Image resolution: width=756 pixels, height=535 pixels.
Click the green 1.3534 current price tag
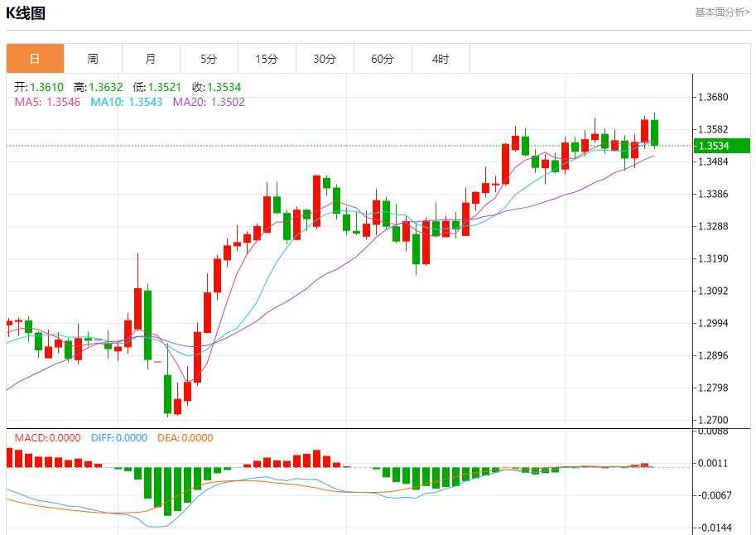[722, 146]
